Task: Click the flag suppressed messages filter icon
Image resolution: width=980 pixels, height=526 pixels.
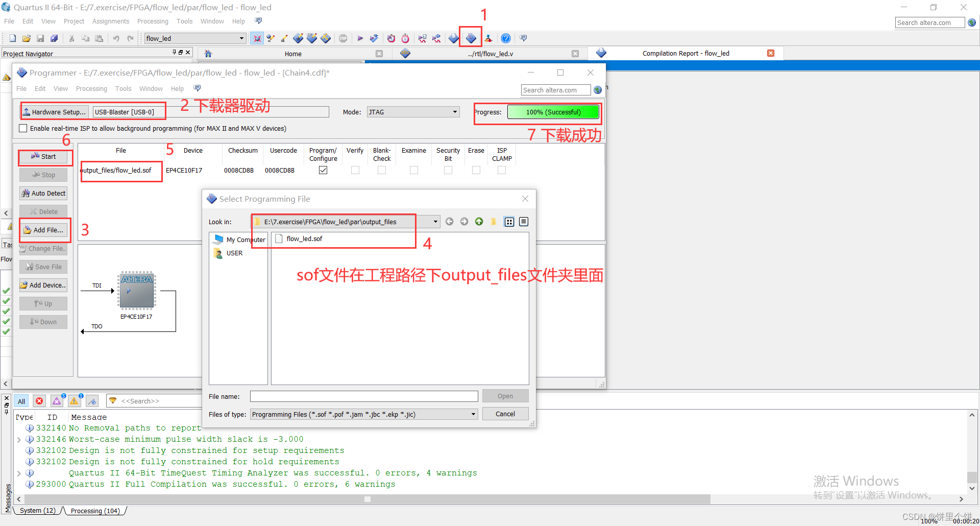Action: tap(92, 401)
